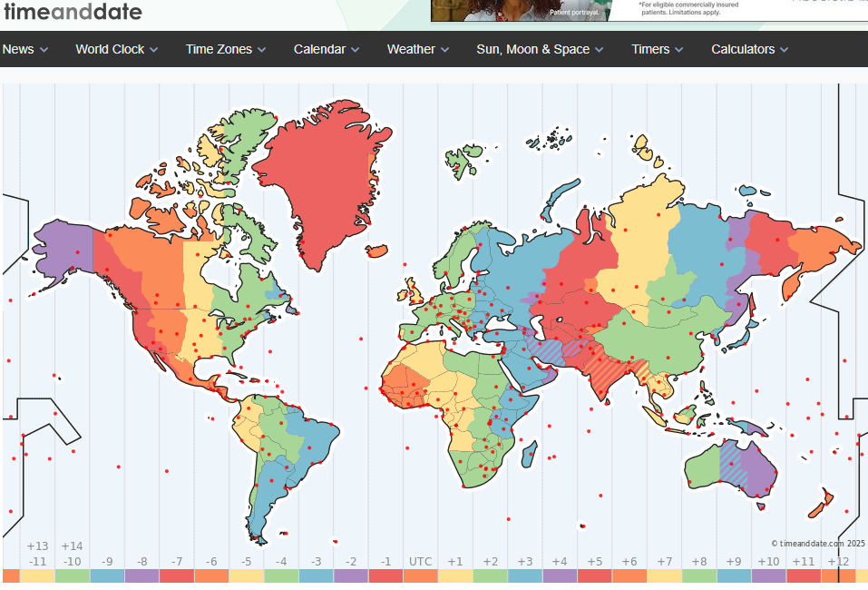The height and width of the screenshot is (590, 868).
Task: Select the UTC label in the legend
Action: click(x=421, y=561)
